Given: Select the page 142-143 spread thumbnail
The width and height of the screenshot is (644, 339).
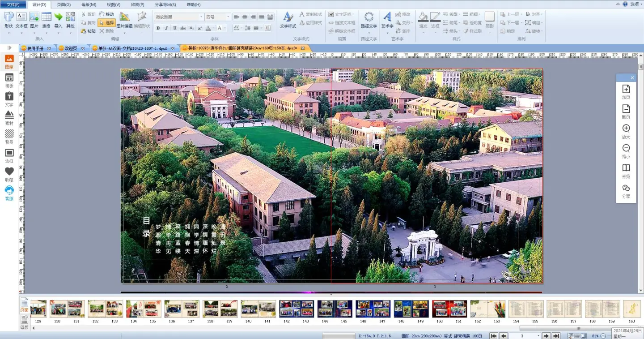Looking at the screenshot, I should (297, 309).
